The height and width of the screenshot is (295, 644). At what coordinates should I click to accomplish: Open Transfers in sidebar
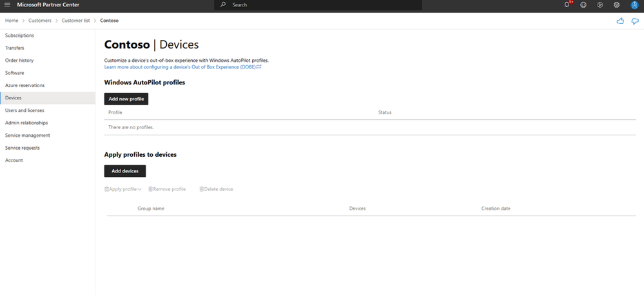tap(48, 48)
